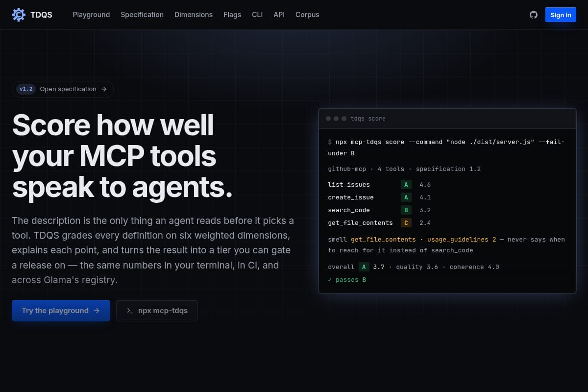
Task: Click the B grade badge for search_code
Action: 406,210
